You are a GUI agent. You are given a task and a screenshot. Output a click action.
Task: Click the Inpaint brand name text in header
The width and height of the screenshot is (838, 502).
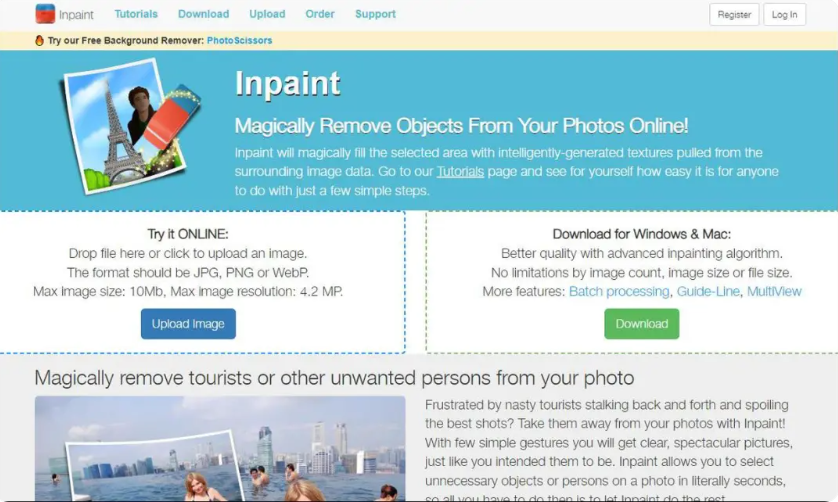click(76, 15)
